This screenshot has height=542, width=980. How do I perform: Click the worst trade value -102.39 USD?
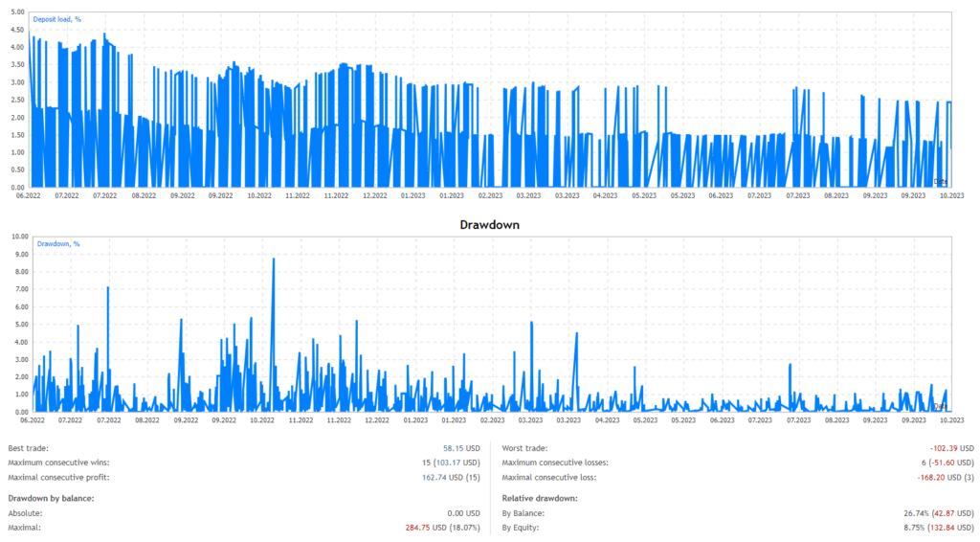952,448
